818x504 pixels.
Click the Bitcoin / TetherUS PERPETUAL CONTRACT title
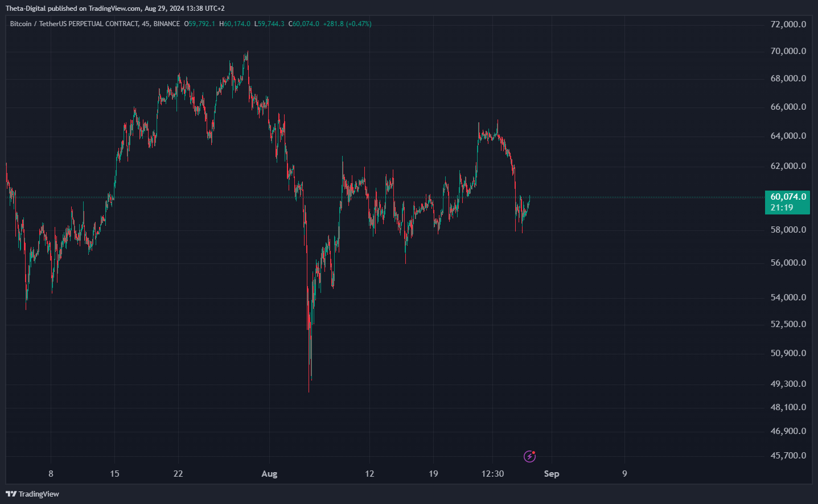click(74, 24)
